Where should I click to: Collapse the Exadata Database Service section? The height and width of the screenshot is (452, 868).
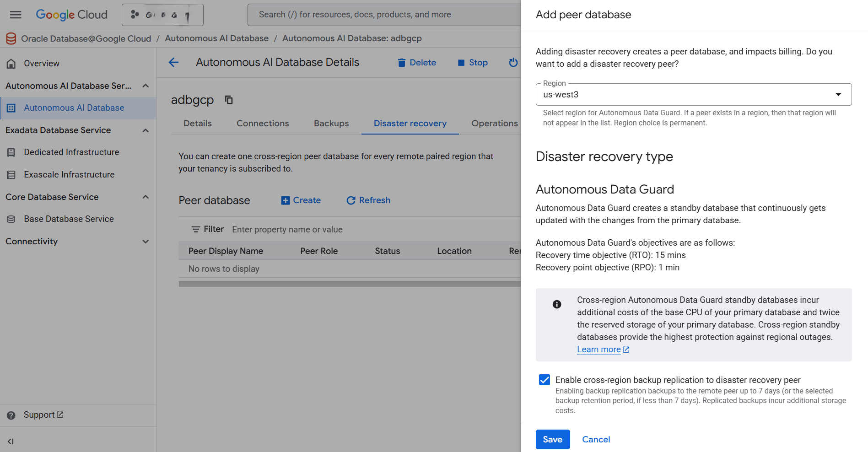[145, 130]
